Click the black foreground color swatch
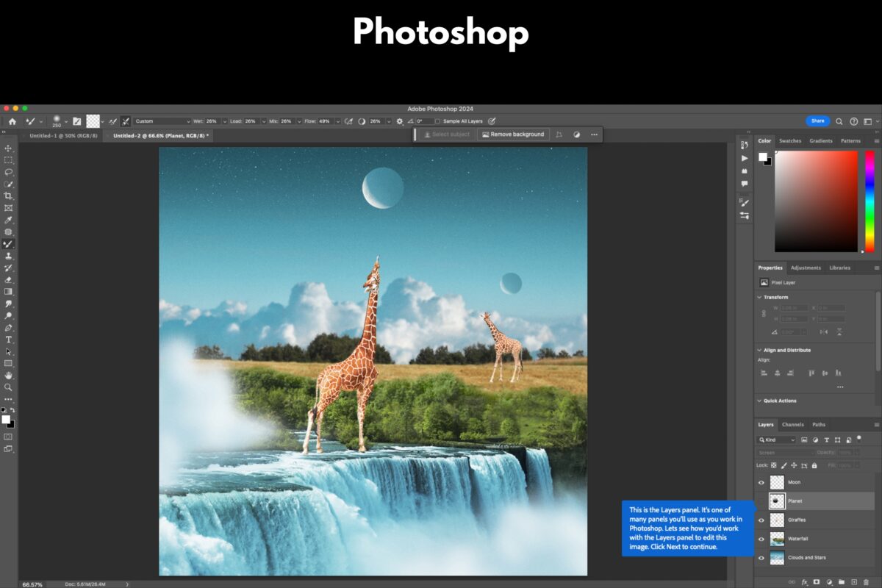 [10, 424]
